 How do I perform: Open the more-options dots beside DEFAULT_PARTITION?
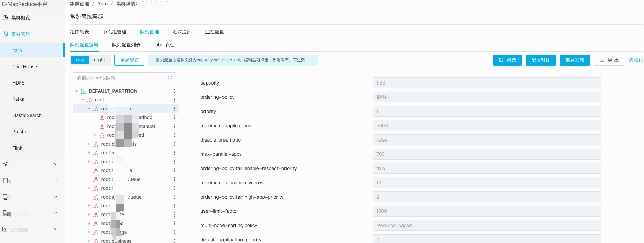click(174, 91)
